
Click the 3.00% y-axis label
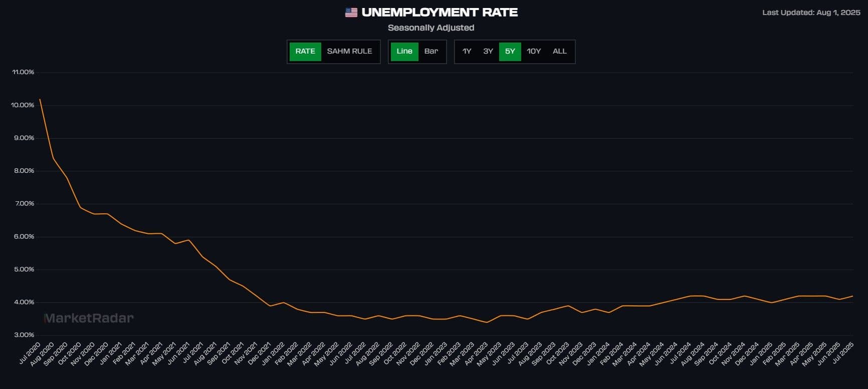24,335
